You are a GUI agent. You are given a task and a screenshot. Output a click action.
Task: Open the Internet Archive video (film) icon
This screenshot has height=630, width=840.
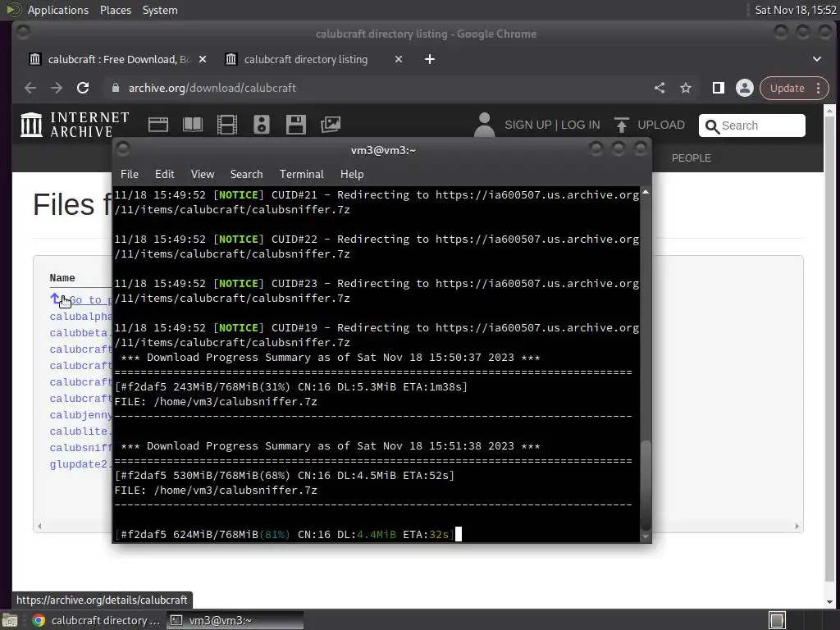[227, 125]
